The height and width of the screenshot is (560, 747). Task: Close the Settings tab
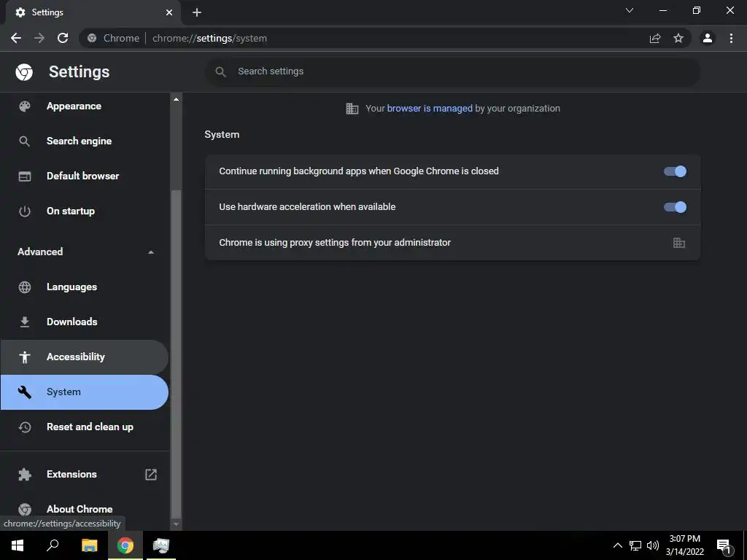tap(169, 12)
